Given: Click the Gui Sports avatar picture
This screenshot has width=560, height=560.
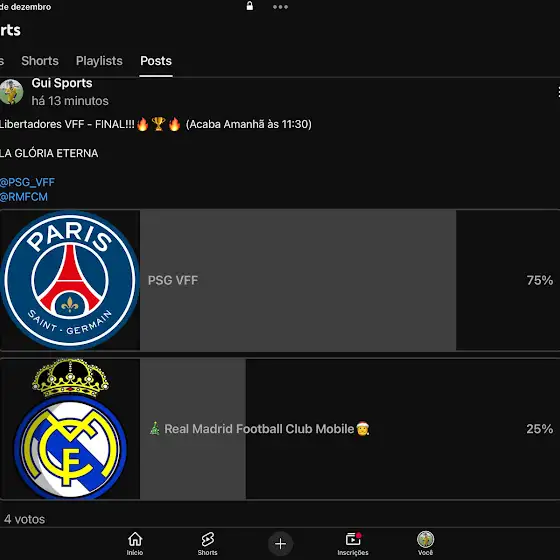Looking at the screenshot, I should click(11, 92).
